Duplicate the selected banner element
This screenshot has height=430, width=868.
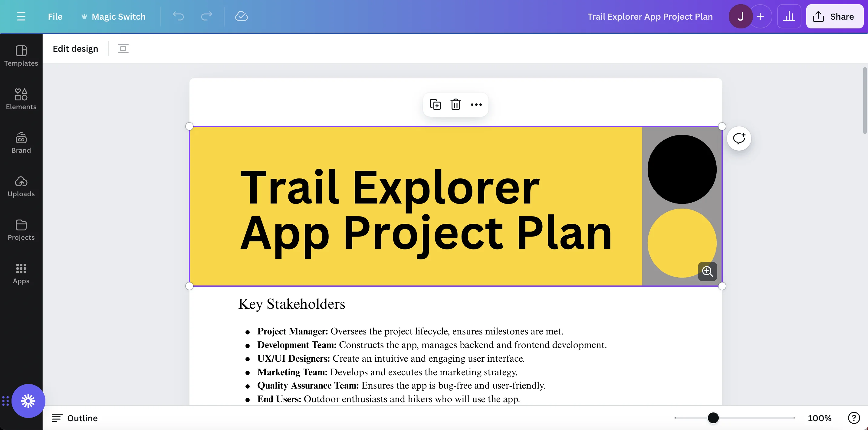tap(435, 104)
